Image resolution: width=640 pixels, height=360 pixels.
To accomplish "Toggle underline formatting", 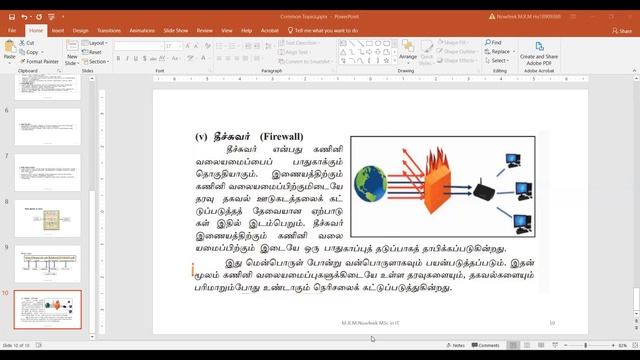I will tap(136, 59).
